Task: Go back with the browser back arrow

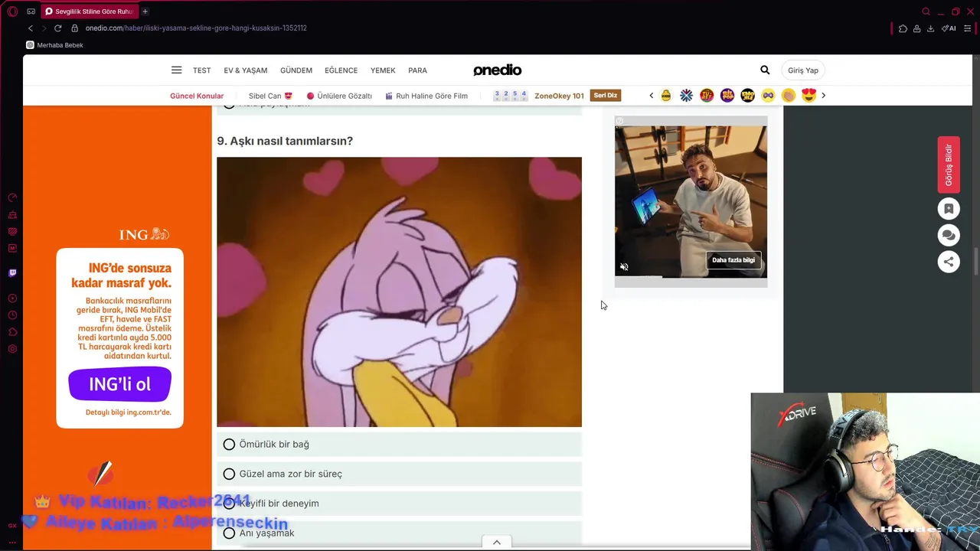Action: point(31,28)
